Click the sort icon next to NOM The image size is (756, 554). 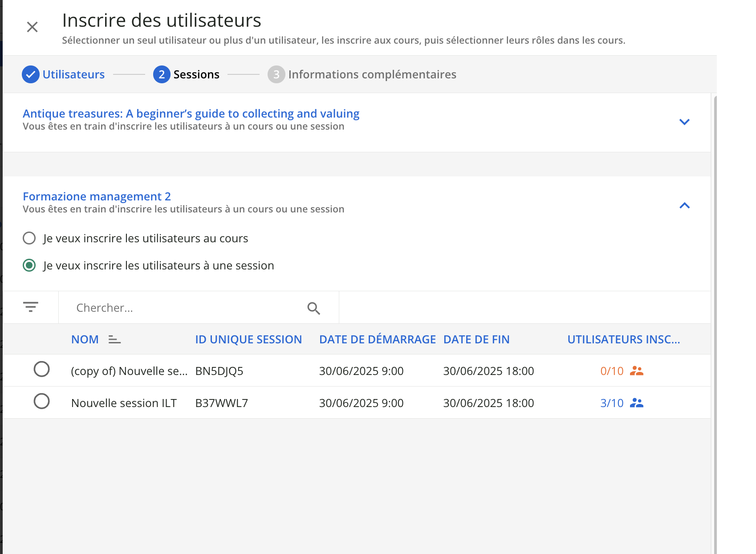tap(114, 340)
